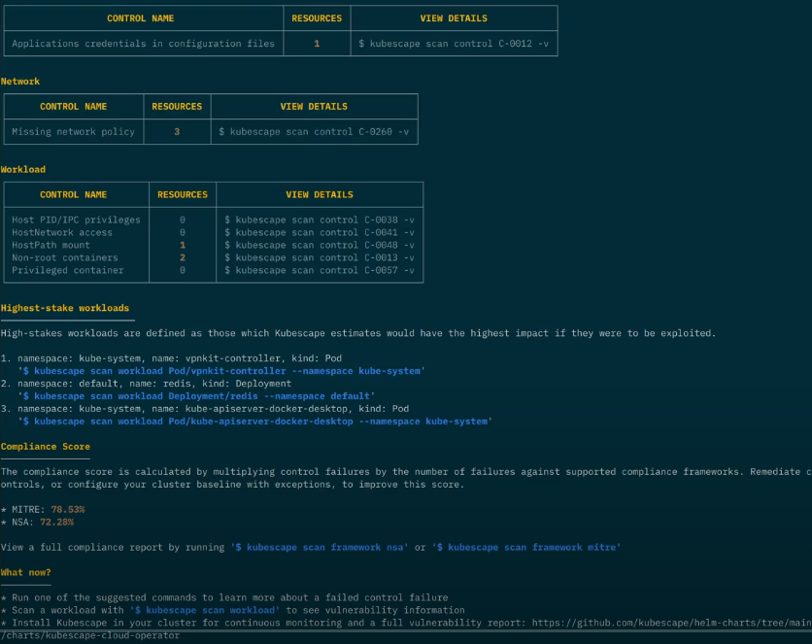Viewport: 812px width, 644px height.
Task: Click the NSA score 72.28%
Action: pos(56,522)
